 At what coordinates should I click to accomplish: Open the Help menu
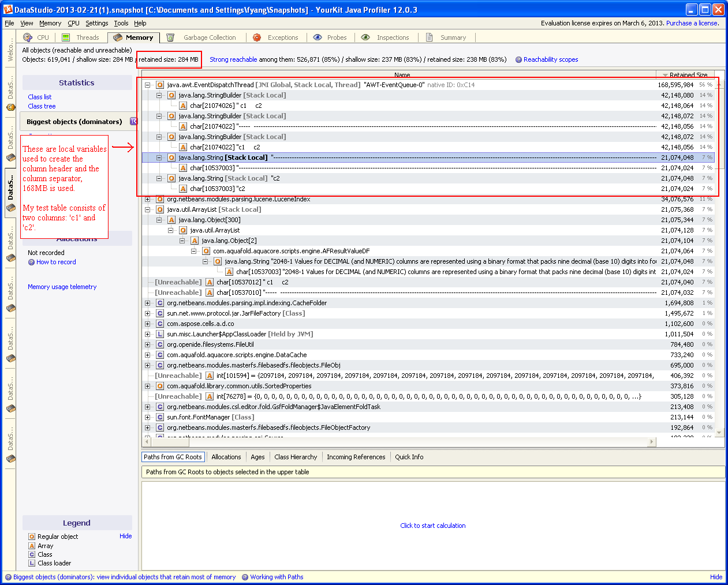click(x=140, y=23)
